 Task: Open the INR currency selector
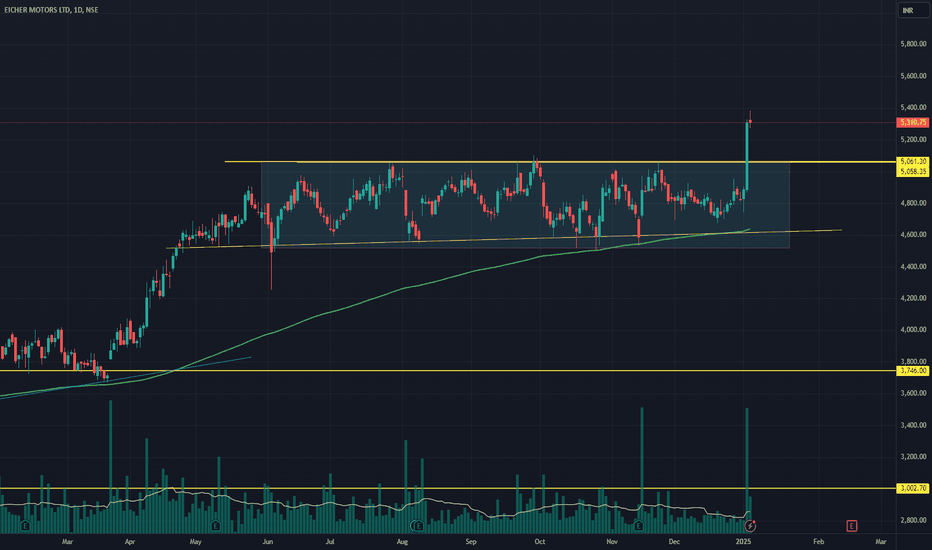912,10
